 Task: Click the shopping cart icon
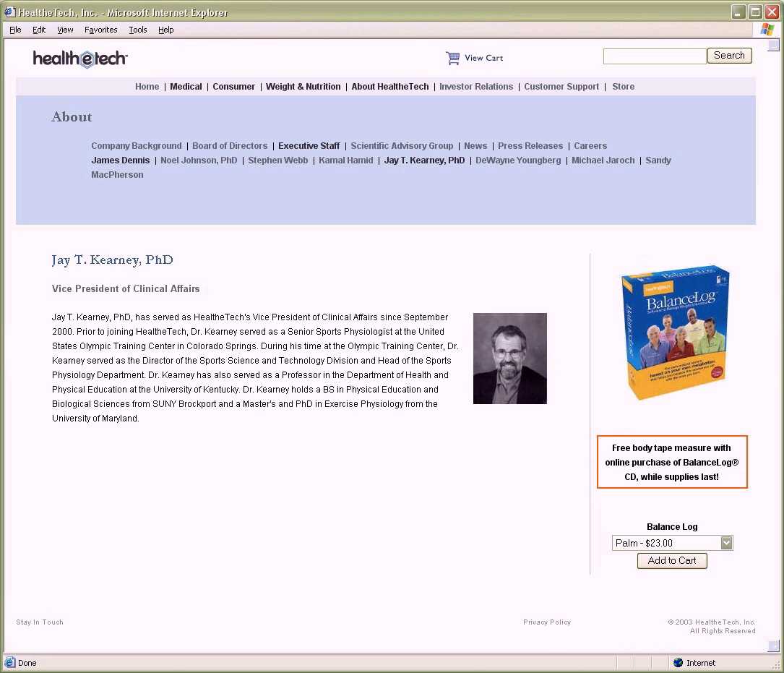(x=453, y=58)
